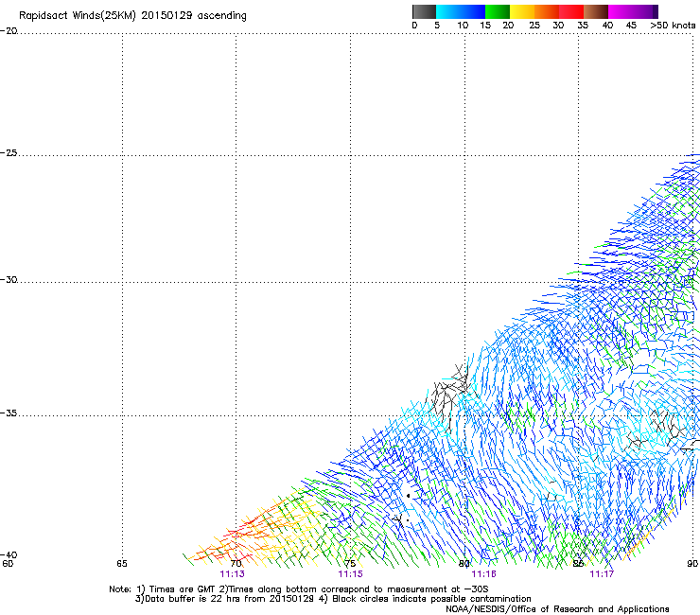This screenshot has height=615, width=700.
Task: Select the yellow 20–25 knots color segment
Action: tap(522, 11)
